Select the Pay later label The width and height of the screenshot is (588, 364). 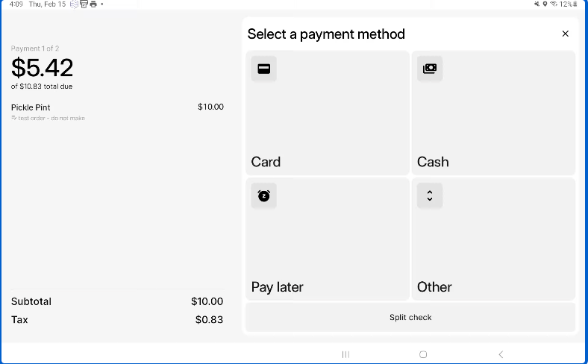tap(277, 287)
